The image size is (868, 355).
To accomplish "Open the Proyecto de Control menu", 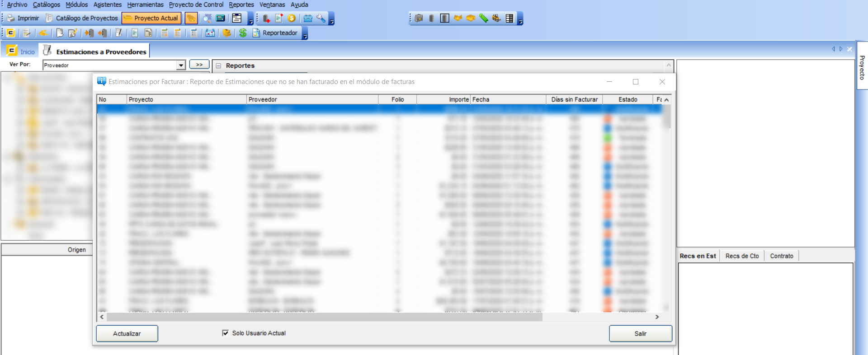I will pyautogui.click(x=196, y=5).
